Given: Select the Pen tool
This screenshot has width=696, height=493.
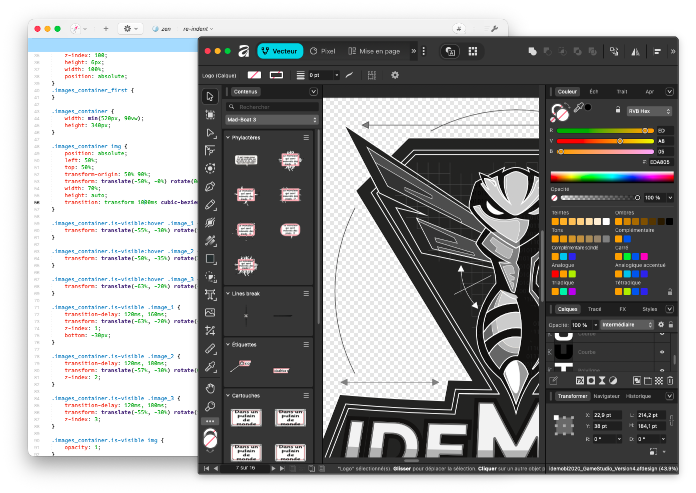Looking at the screenshot, I should tap(210, 186).
